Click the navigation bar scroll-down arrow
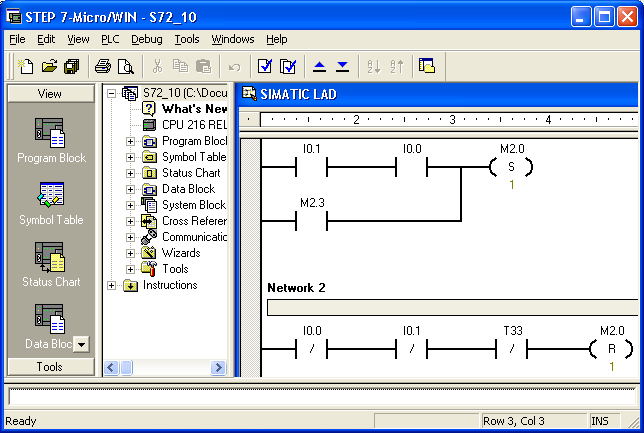644x433 pixels. click(81, 344)
